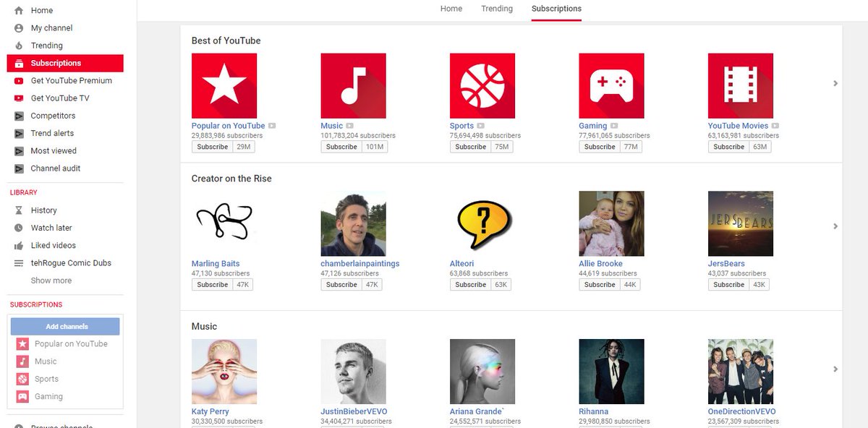Open Katy Perry channel avatar
This screenshot has width=868, height=428.
pyautogui.click(x=224, y=372)
